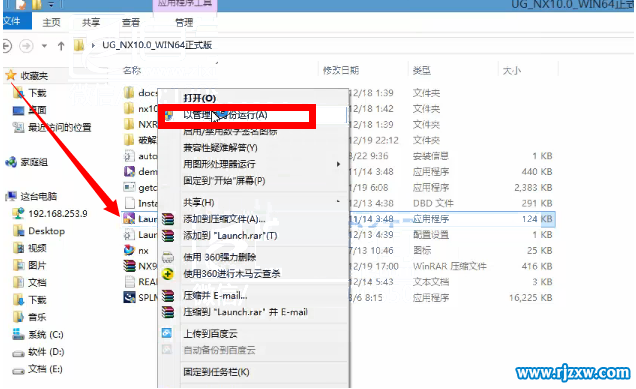Select the nx icon file
The height and width of the screenshot is (389, 636).
click(x=129, y=250)
